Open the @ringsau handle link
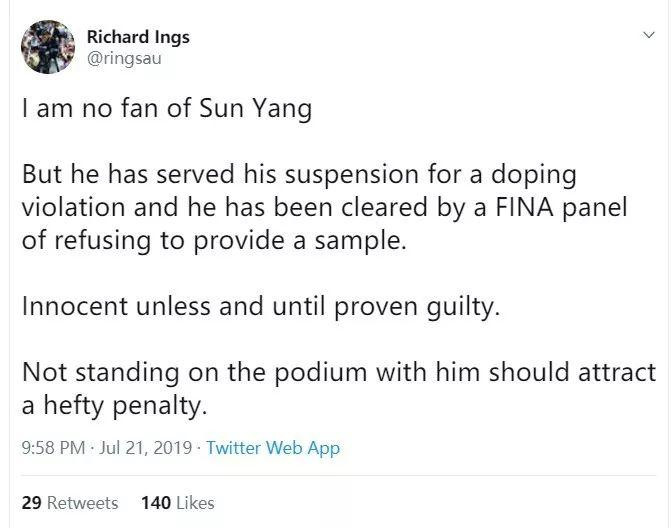The width and height of the screenshot is (671, 528). coord(124,58)
